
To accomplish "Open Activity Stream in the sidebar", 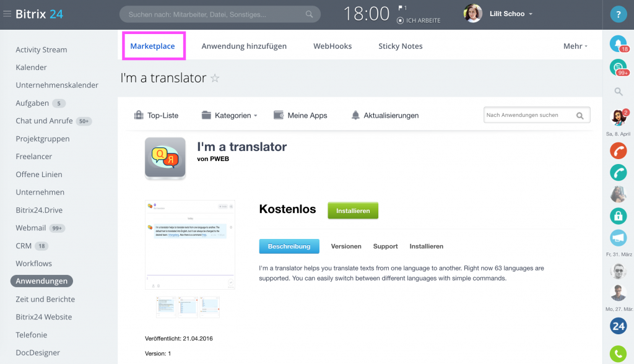I will coord(41,50).
